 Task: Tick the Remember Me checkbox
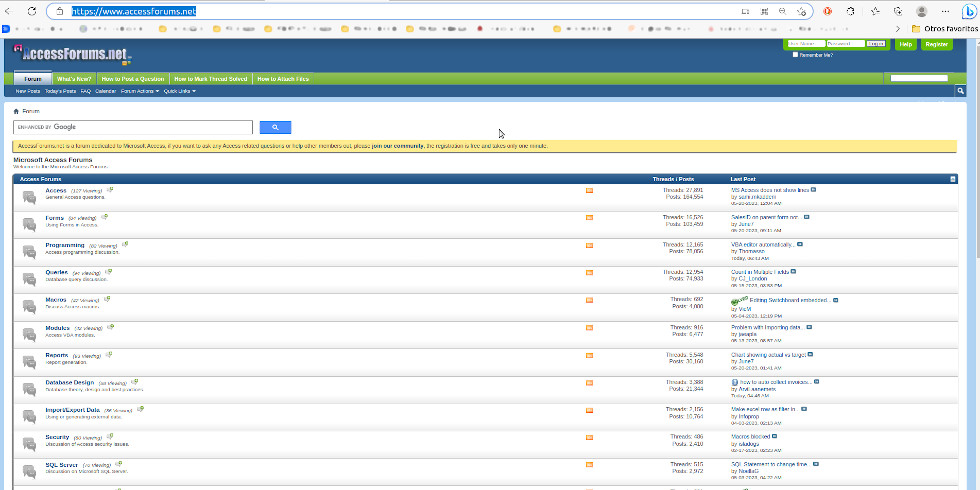[x=795, y=54]
